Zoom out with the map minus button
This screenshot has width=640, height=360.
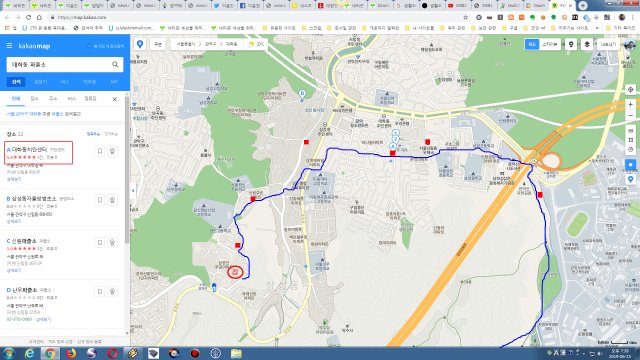click(631, 116)
